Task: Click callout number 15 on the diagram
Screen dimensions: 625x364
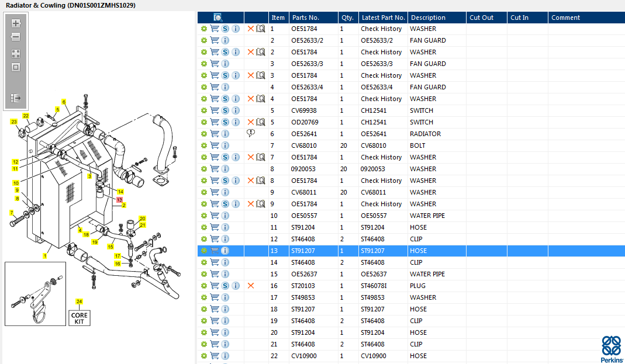Action: [111, 247]
